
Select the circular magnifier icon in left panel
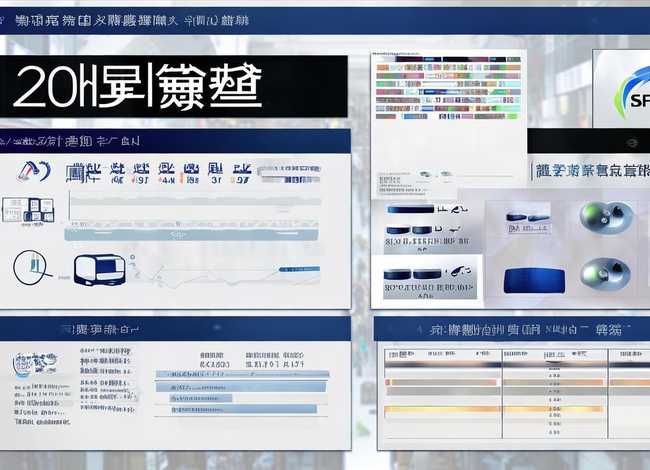click(x=31, y=267)
